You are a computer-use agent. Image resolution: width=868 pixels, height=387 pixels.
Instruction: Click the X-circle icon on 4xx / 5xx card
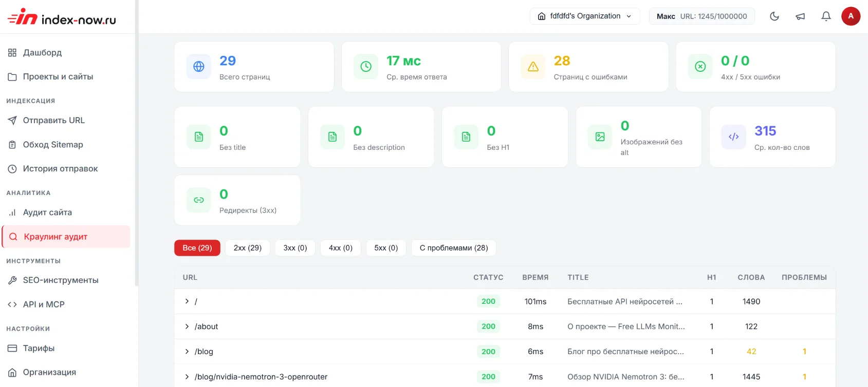(x=700, y=67)
